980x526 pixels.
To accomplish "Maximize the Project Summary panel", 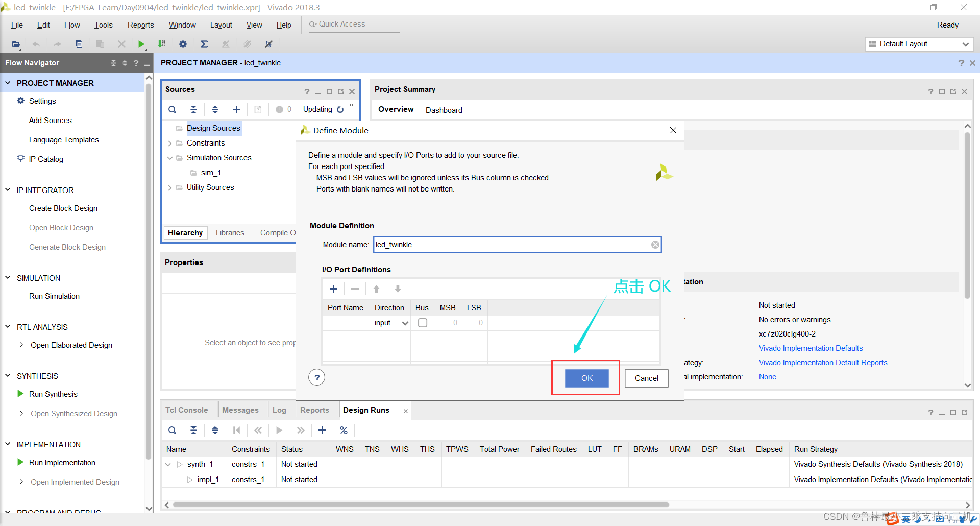I will [942, 92].
